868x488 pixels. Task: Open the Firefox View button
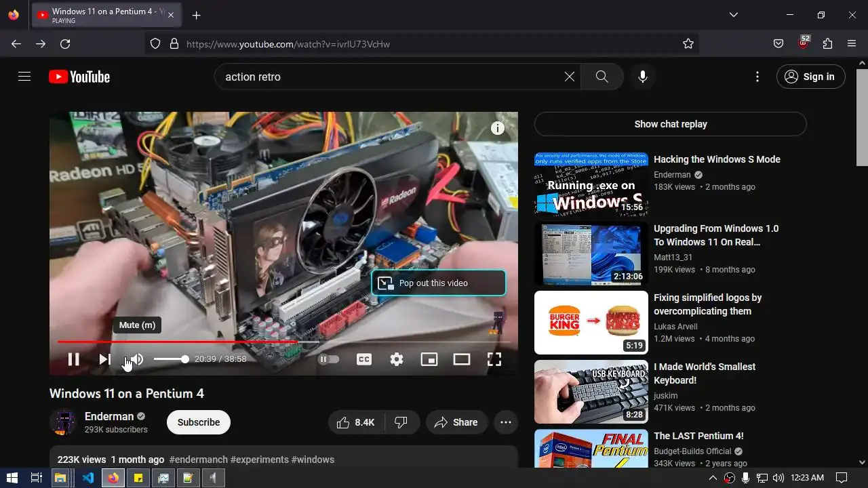pyautogui.click(x=14, y=15)
